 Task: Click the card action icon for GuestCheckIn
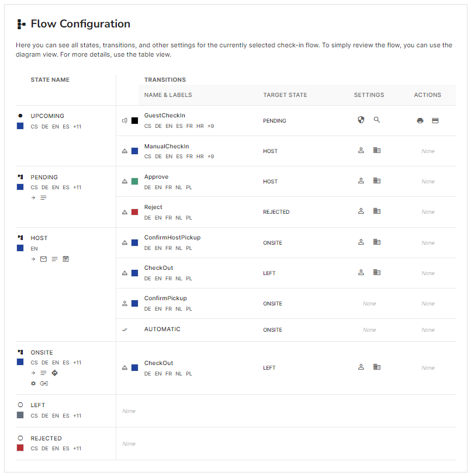point(435,120)
